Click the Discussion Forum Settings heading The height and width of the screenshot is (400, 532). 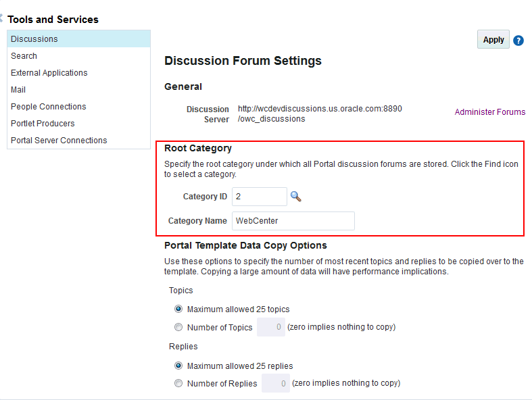coord(243,61)
